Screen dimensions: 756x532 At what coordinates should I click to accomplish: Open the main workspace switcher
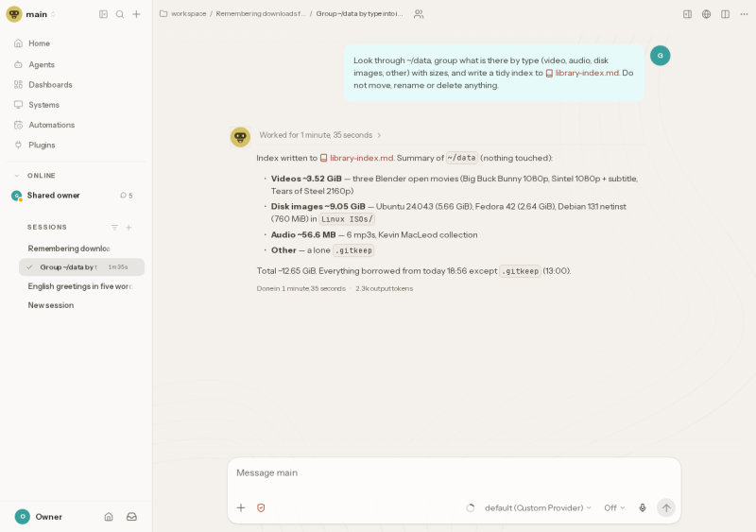pyautogui.click(x=41, y=14)
